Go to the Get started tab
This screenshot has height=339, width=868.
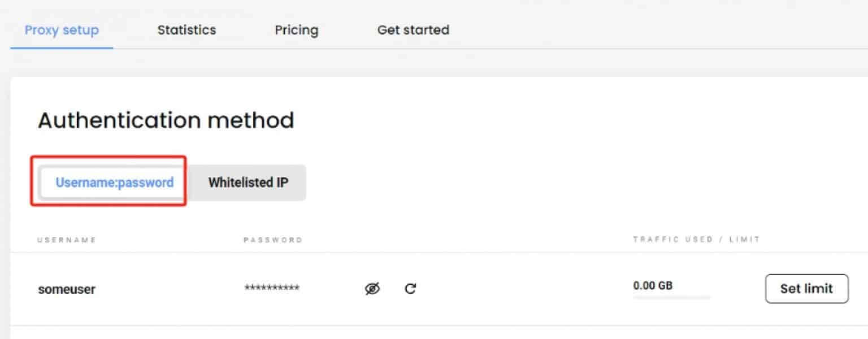tap(413, 30)
